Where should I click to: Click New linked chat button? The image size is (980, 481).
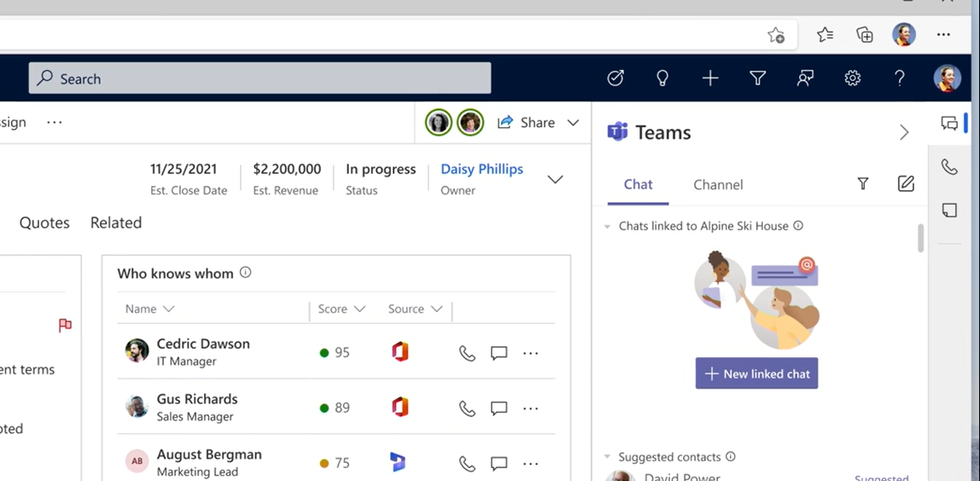(x=756, y=374)
